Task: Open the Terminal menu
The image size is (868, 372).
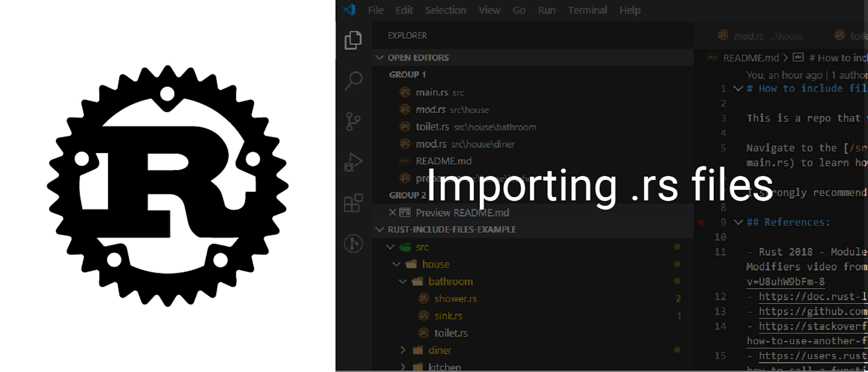Action: tap(587, 10)
